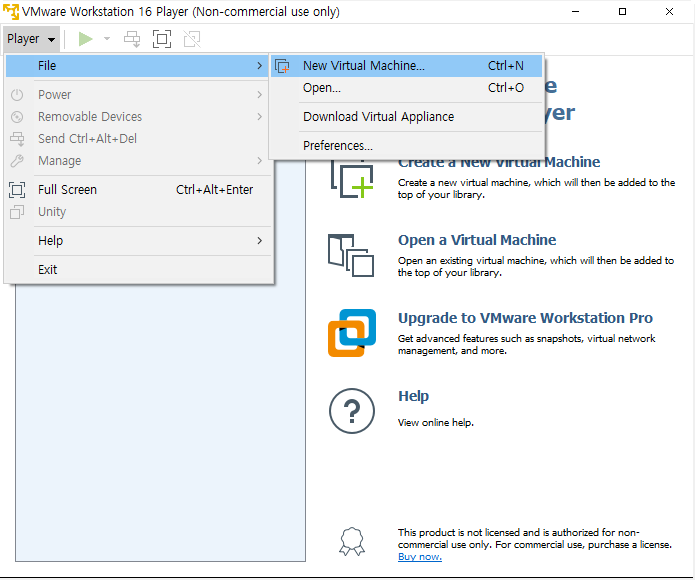
Task: Expand the Removable Devices submenu arrow
Action: click(x=259, y=117)
